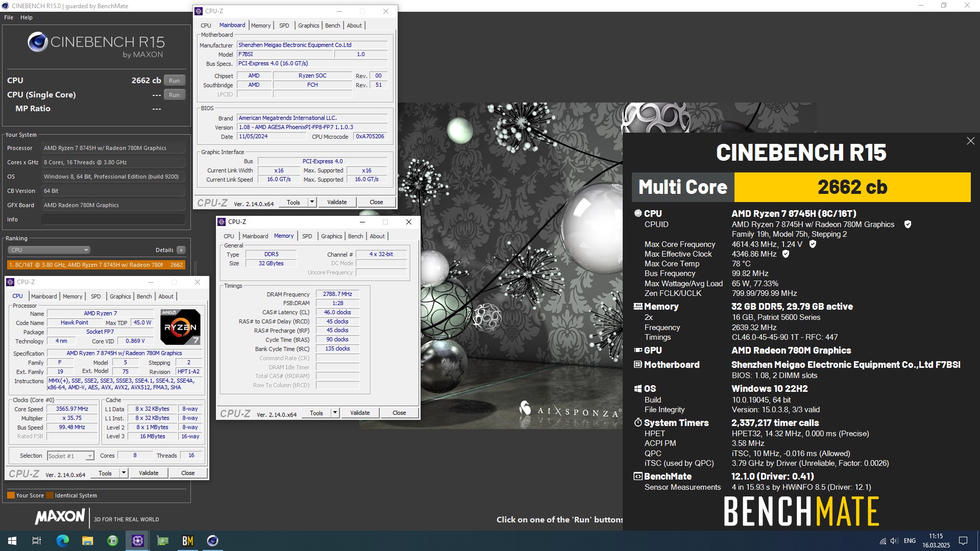Open notification center icon
Image resolution: width=980 pixels, height=551 pixels.
tap(963, 541)
